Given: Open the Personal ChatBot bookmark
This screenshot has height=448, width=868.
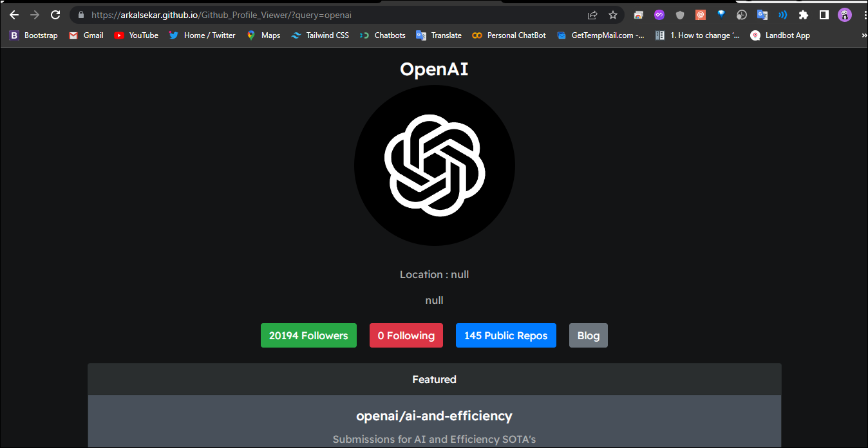Looking at the screenshot, I should pyautogui.click(x=509, y=35).
